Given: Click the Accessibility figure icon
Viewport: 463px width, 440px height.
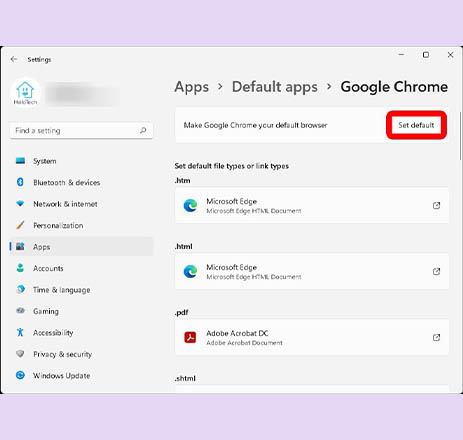Looking at the screenshot, I should tap(20, 332).
